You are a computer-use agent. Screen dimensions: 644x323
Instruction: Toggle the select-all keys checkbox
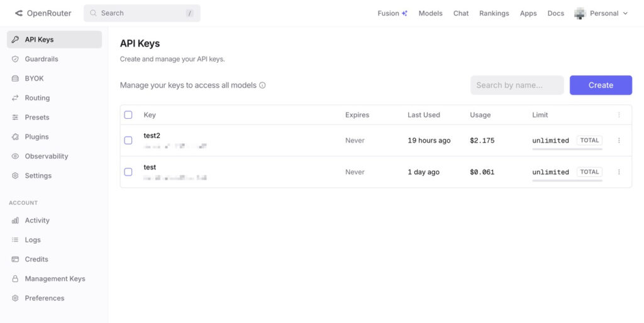[128, 115]
